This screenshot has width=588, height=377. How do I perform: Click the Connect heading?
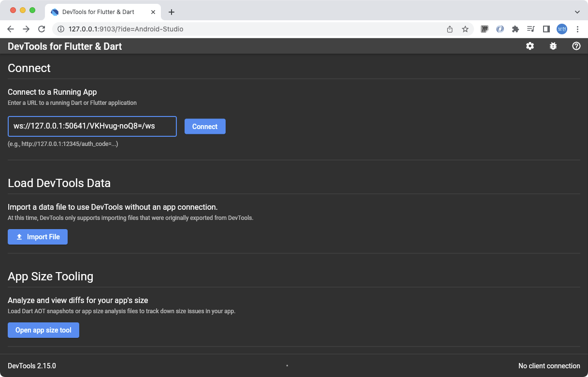pos(29,68)
